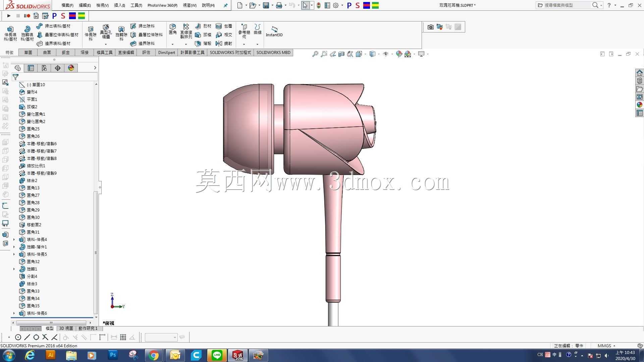Click Zoom to Area in view toolbar
This screenshot has width=644, height=362.
[324, 54]
